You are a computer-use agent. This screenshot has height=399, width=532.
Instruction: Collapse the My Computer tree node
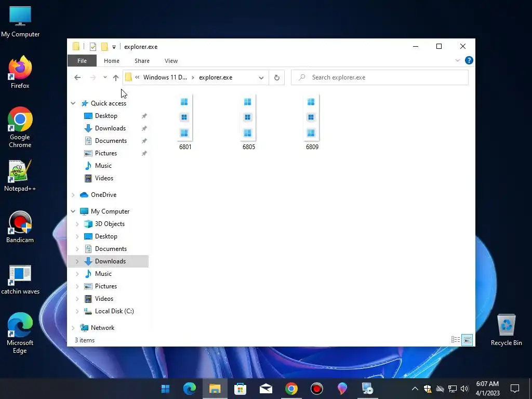coord(73,211)
